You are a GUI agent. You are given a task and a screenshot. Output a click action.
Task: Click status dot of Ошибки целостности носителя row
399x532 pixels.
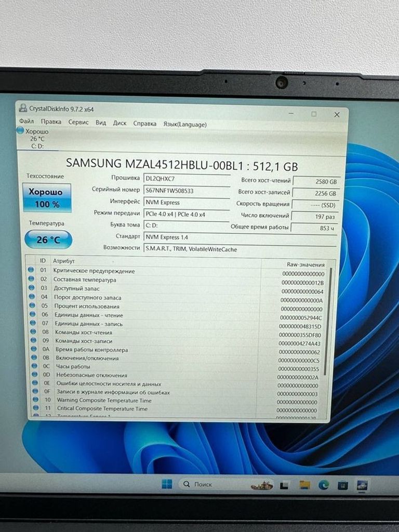(x=35, y=382)
